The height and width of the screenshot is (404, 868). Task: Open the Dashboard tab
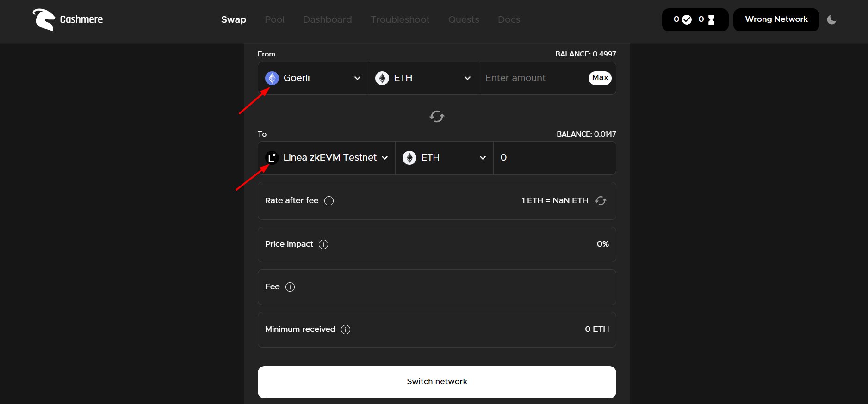[x=328, y=19]
